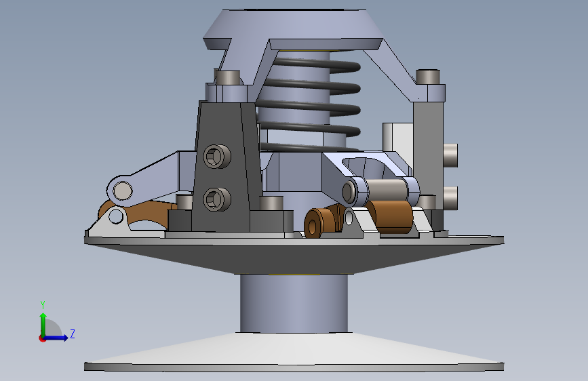
Task: Select the pin on top of right tower
Action: click(428, 77)
